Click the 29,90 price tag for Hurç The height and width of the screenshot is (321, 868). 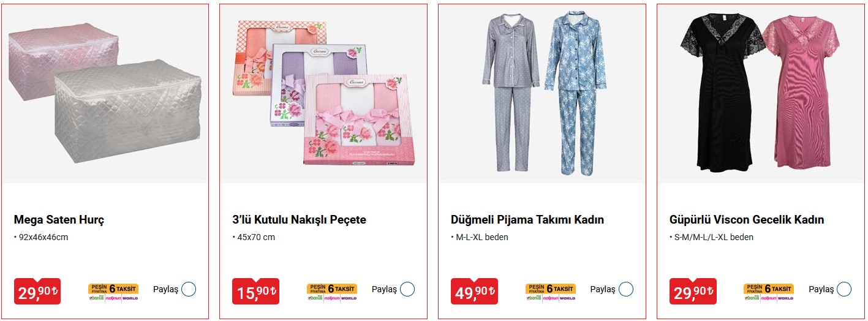pos(37,292)
